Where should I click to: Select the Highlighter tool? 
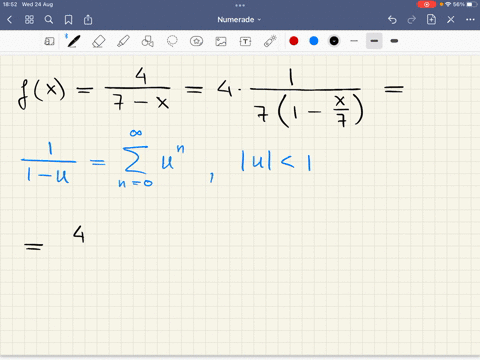pyautogui.click(x=123, y=41)
